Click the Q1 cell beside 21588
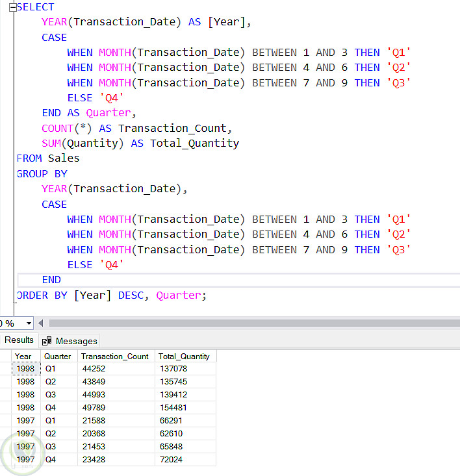Image resolution: width=460 pixels, height=476 pixels. click(x=59, y=421)
